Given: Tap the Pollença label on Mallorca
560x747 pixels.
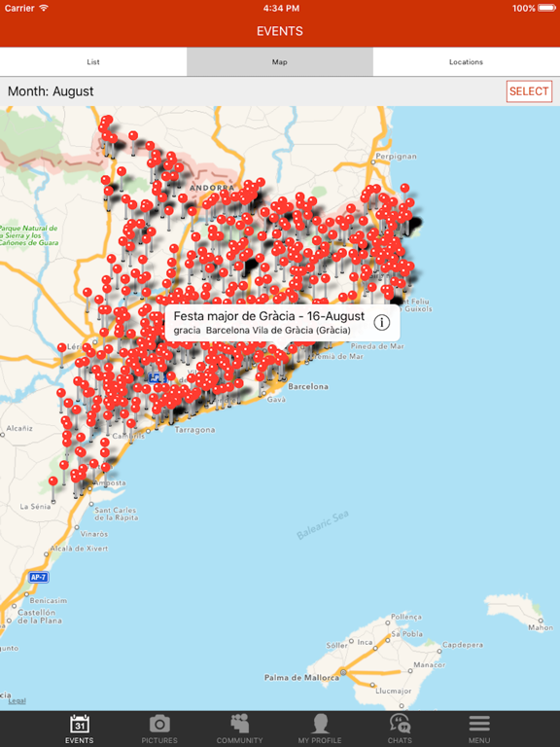Looking at the screenshot, I should [x=406, y=617].
